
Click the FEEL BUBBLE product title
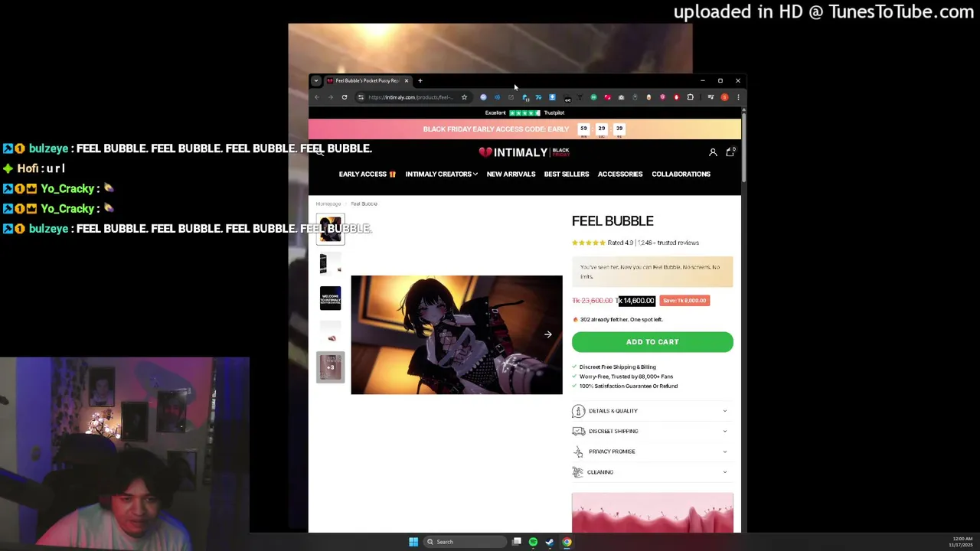[612, 221]
